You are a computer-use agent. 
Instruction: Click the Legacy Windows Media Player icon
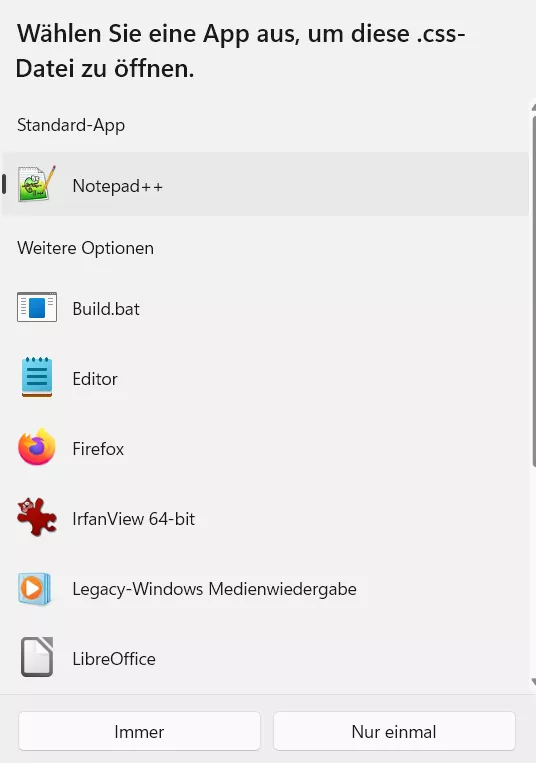click(35, 589)
